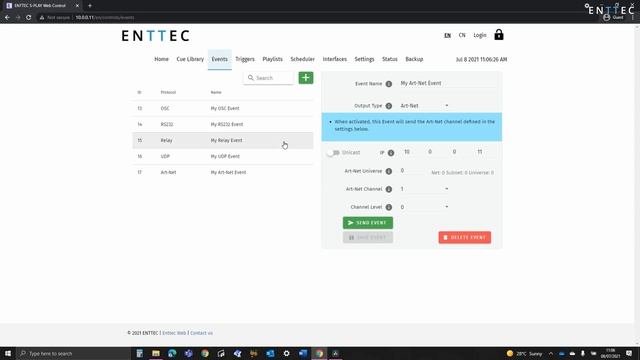The height and width of the screenshot is (360, 640).
Task: Open the Backup tab
Action: tap(414, 59)
